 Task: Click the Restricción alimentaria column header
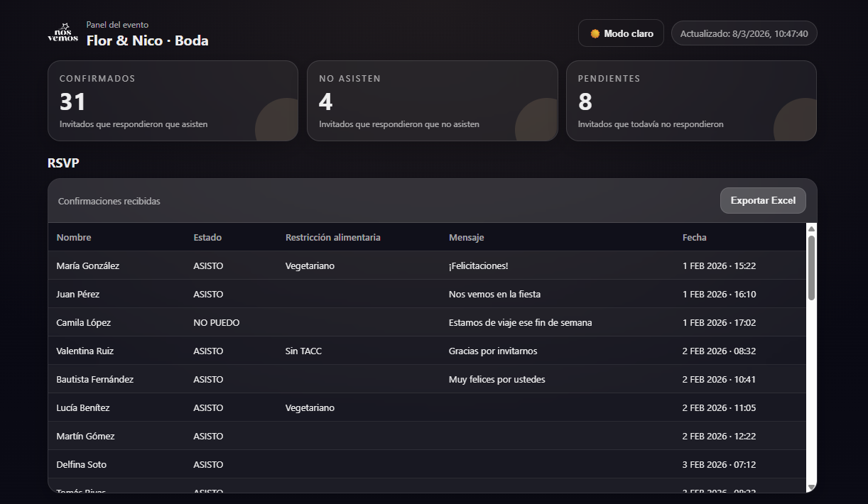tap(332, 237)
